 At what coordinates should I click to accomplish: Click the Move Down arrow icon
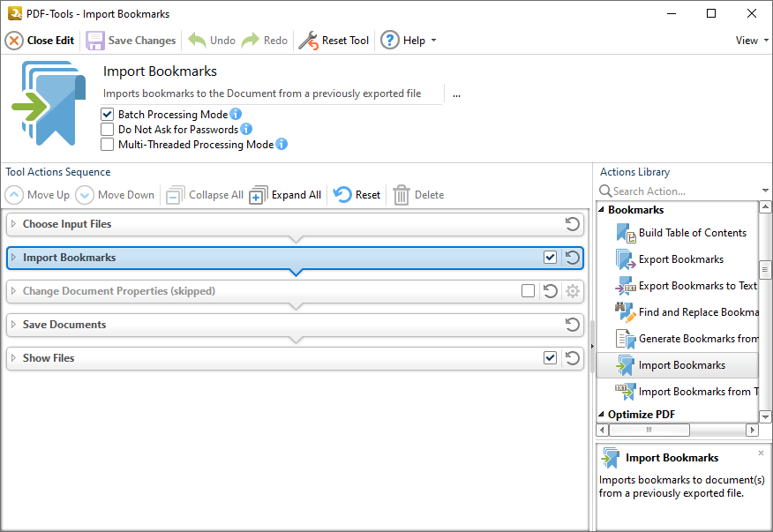[x=85, y=195]
